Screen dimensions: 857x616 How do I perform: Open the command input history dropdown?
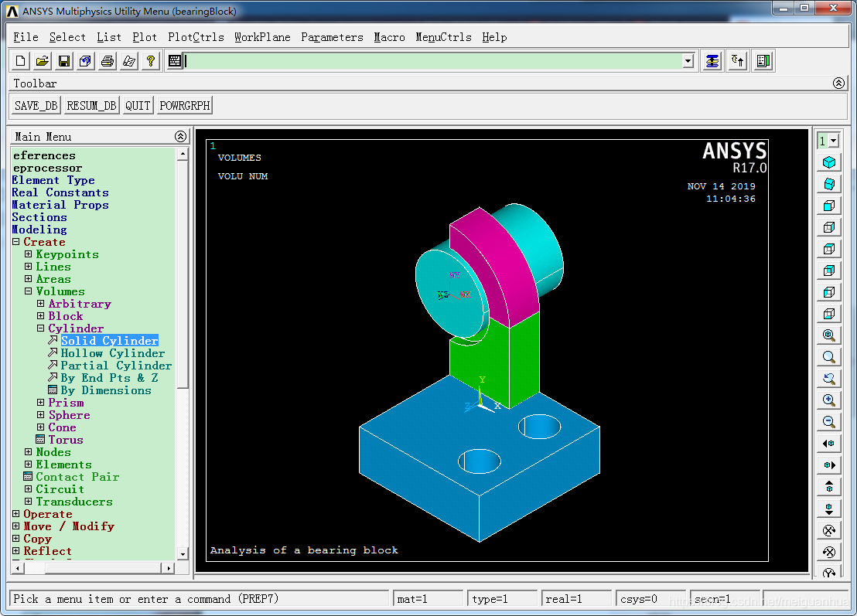(688, 61)
